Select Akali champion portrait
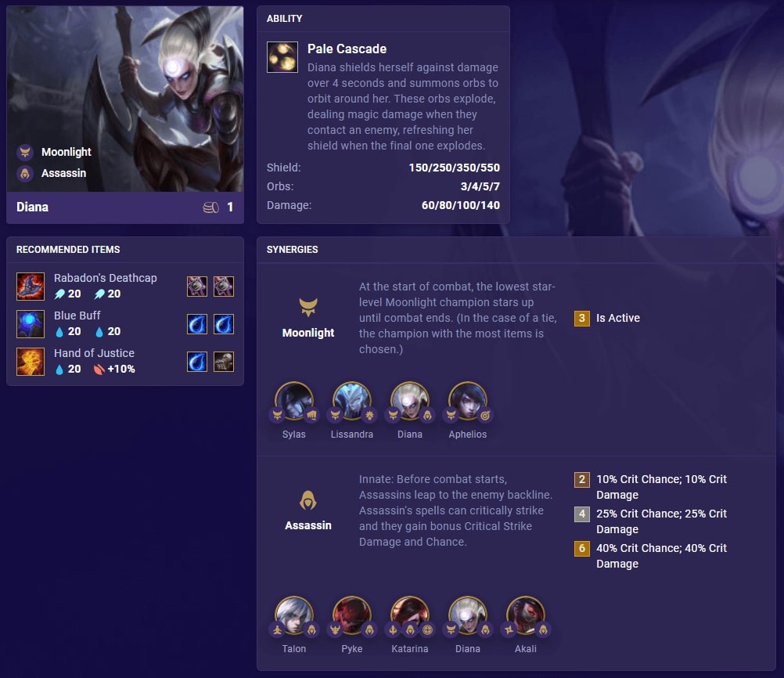The width and height of the screenshot is (784, 678). (x=526, y=615)
